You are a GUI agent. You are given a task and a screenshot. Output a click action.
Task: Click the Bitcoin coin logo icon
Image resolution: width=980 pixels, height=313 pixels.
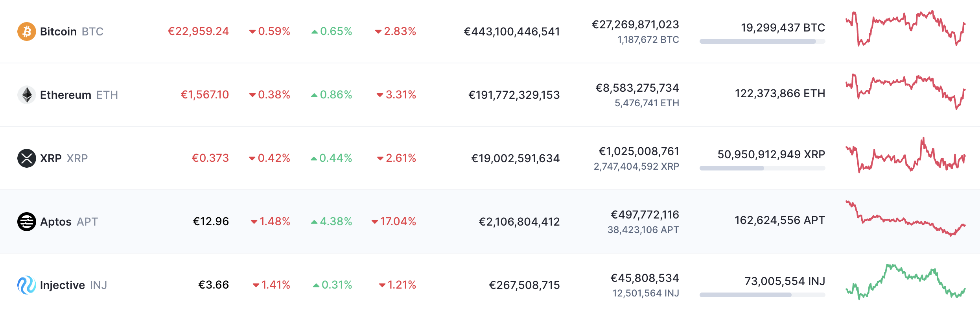point(26,31)
